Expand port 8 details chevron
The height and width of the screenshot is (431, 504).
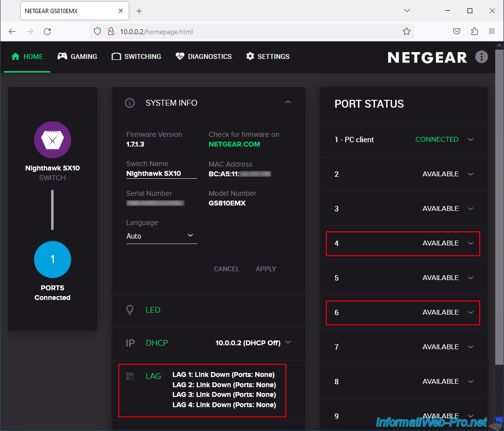470,381
